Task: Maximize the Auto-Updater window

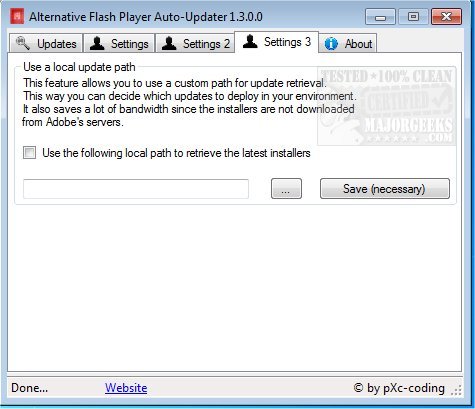Action: (413, 16)
